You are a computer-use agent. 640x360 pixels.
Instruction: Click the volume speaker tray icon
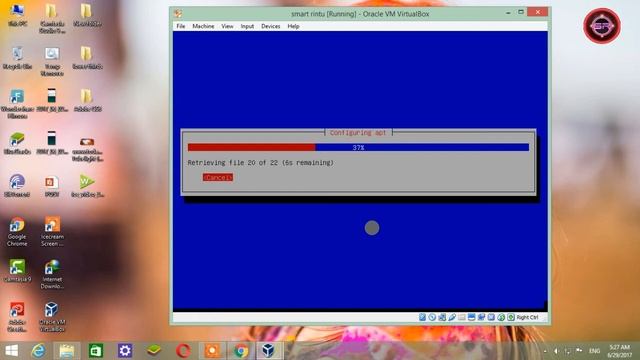coord(556,351)
